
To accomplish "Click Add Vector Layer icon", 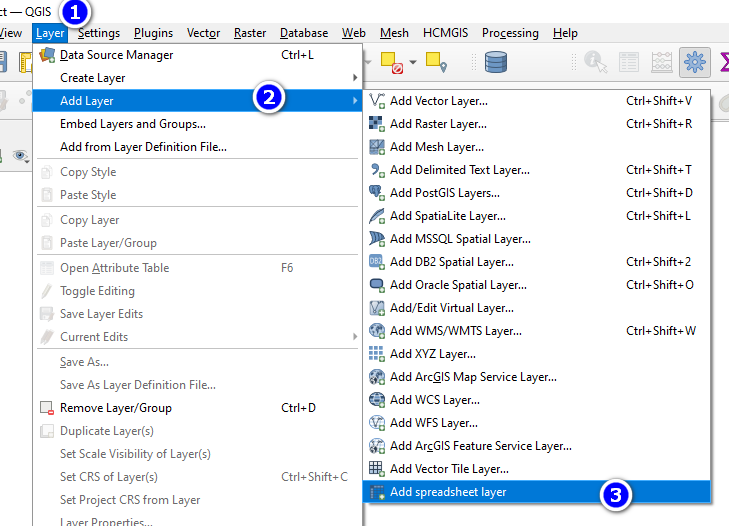I will point(377,100).
